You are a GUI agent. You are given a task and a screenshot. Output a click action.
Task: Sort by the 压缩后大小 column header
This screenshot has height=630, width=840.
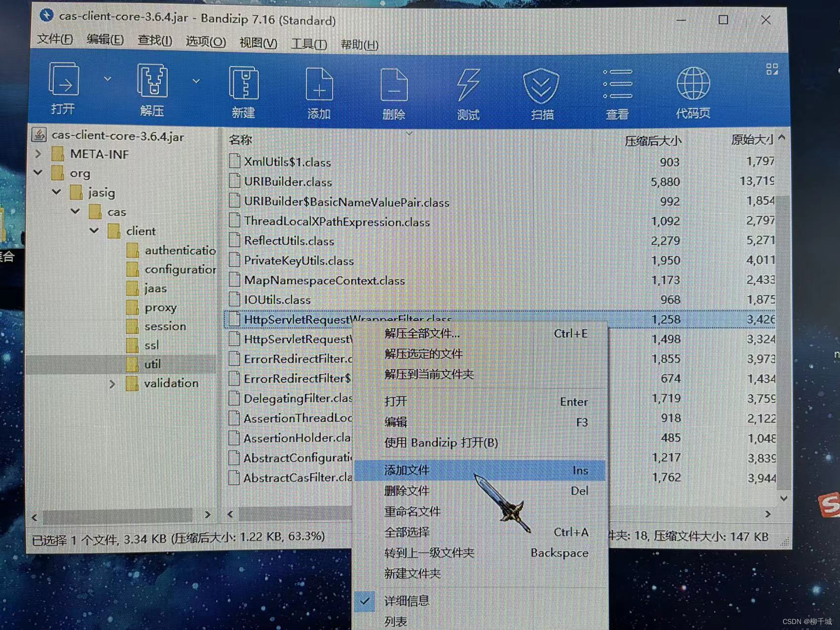(x=653, y=141)
